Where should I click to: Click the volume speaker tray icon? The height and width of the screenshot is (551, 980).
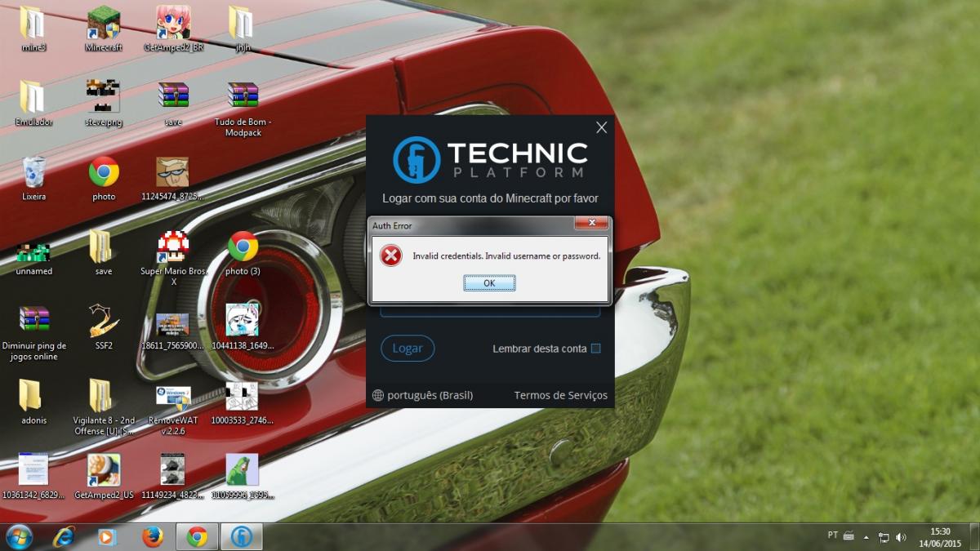tap(901, 537)
